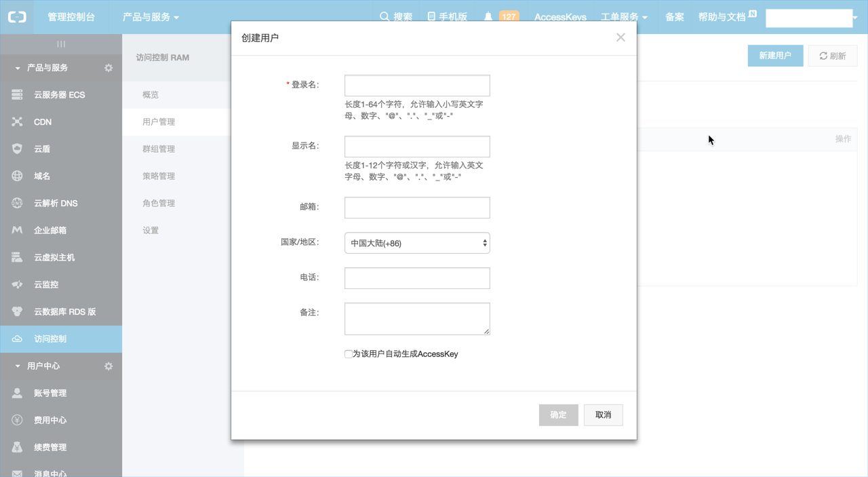Refresh the list with 刷新
This screenshot has height=477, width=868.
[833, 56]
